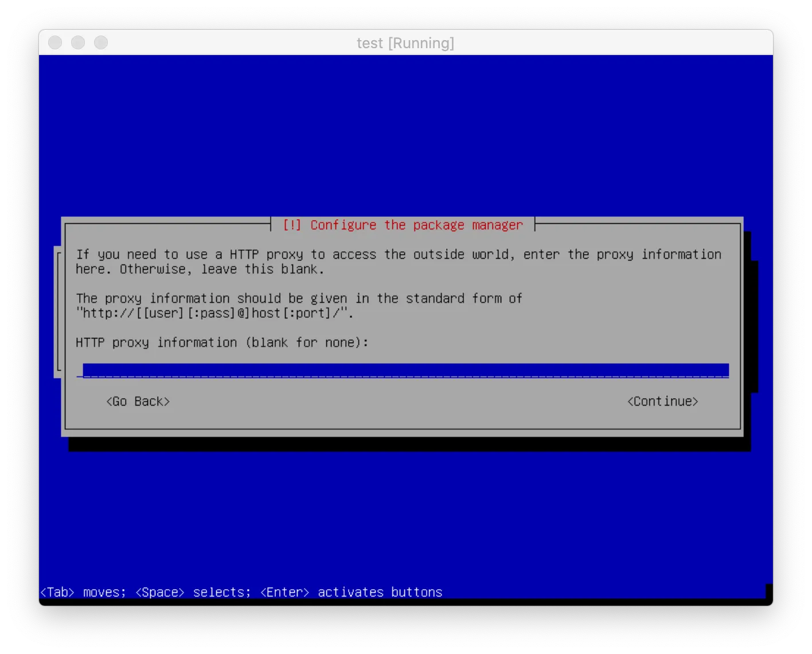
Task: Select the <Go Back> button
Action: click(x=138, y=402)
